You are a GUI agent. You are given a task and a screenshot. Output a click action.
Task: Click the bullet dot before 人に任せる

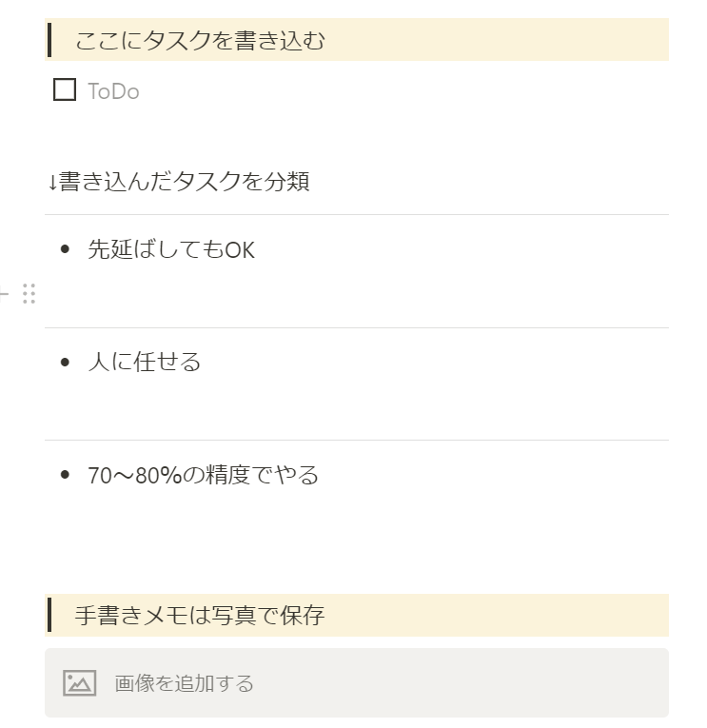(x=65, y=363)
